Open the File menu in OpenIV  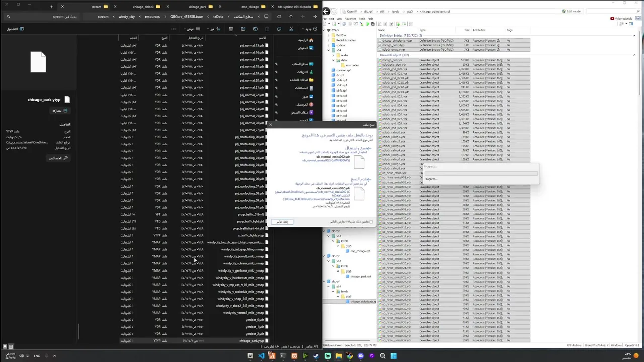tap(325, 19)
